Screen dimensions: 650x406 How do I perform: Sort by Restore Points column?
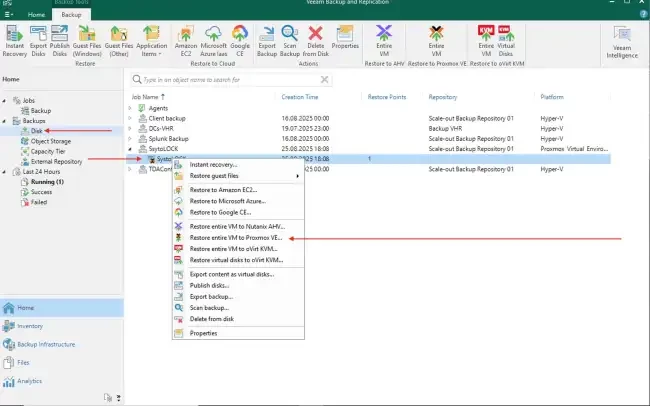point(387,97)
